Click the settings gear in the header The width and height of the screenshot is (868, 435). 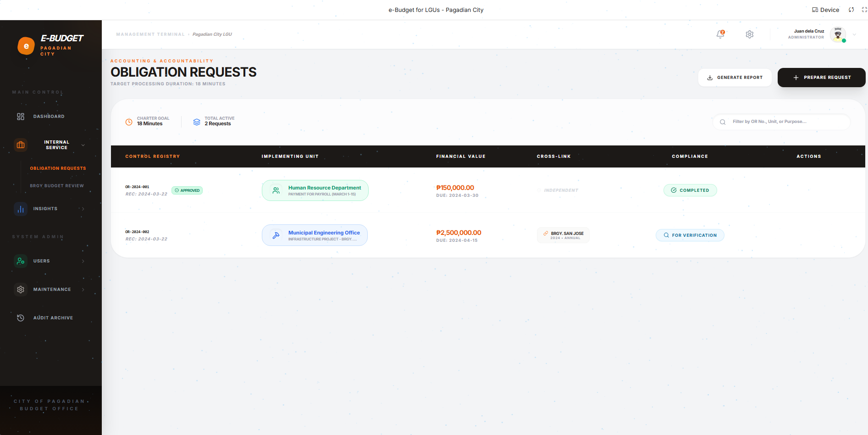point(750,34)
